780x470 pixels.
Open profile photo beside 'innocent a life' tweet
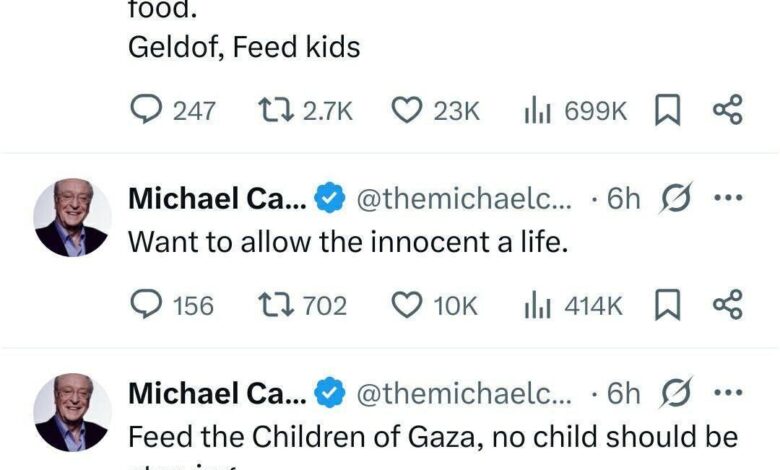[71, 219]
